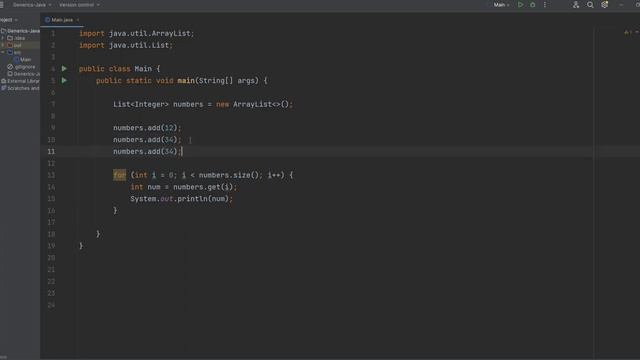640x360 pixels.
Task: Click 'numbers.add(12);' on line 9
Action: [147, 128]
